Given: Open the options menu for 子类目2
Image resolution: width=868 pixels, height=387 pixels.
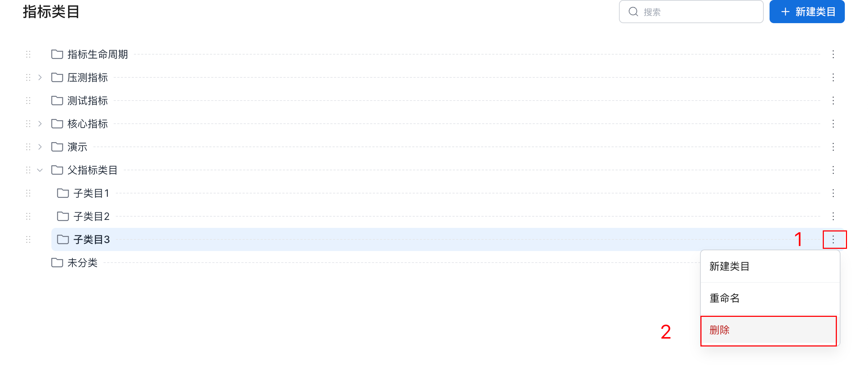Looking at the screenshot, I should tap(833, 216).
